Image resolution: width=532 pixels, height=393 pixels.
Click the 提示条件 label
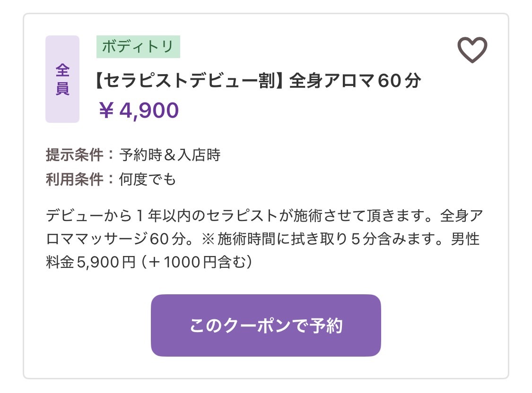(x=74, y=155)
